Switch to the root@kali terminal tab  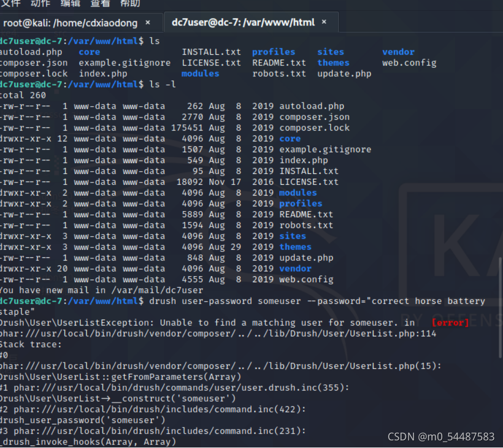pyautogui.click(x=70, y=23)
